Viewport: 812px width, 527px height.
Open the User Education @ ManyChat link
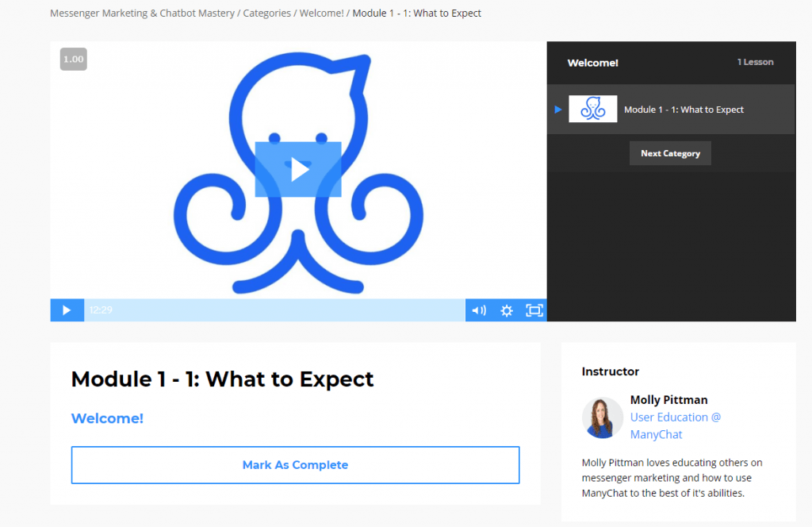676,425
